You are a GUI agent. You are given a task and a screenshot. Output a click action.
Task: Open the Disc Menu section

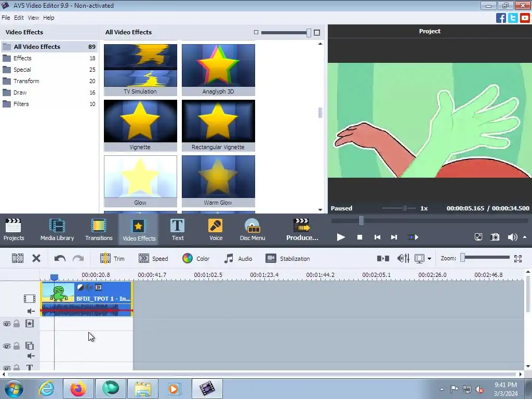point(252,230)
